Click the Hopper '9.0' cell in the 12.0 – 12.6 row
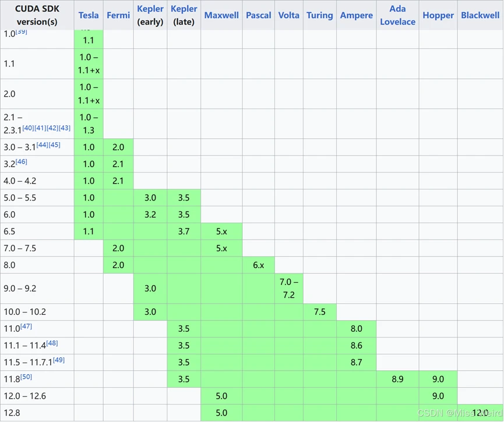The image size is (504, 422). click(x=438, y=396)
